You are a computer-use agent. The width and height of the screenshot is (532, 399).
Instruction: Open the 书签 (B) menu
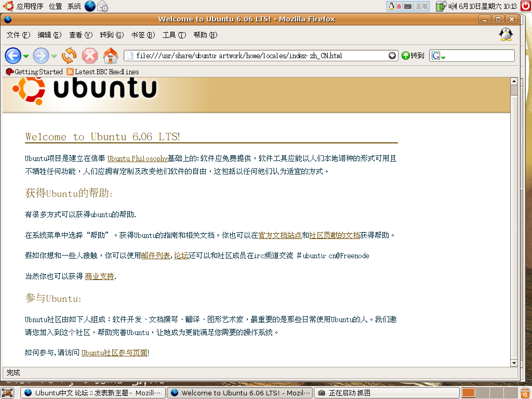pyautogui.click(x=143, y=35)
